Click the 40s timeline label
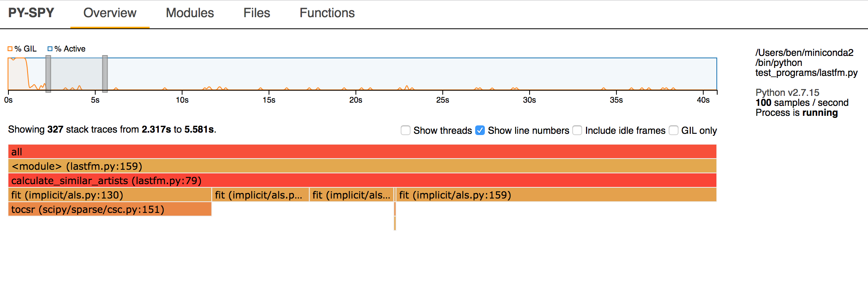The width and height of the screenshot is (868, 286). click(x=704, y=100)
